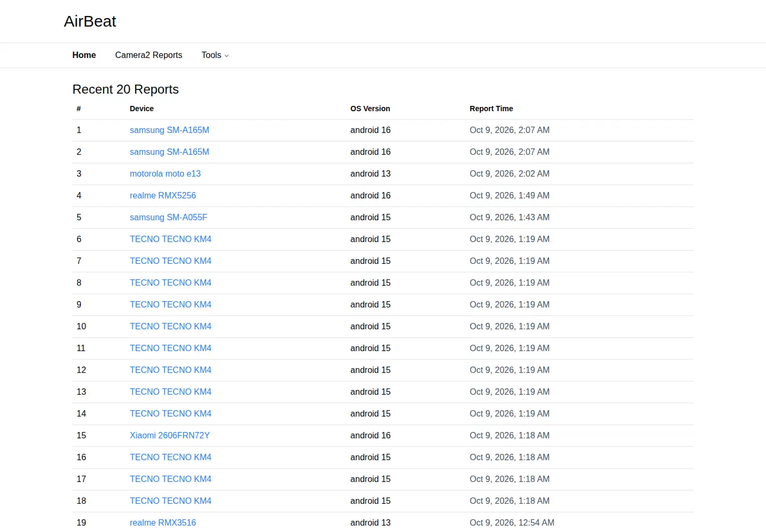The height and width of the screenshot is (532, 766).
Task: Click the Device column header
Action: click(141, 109)
